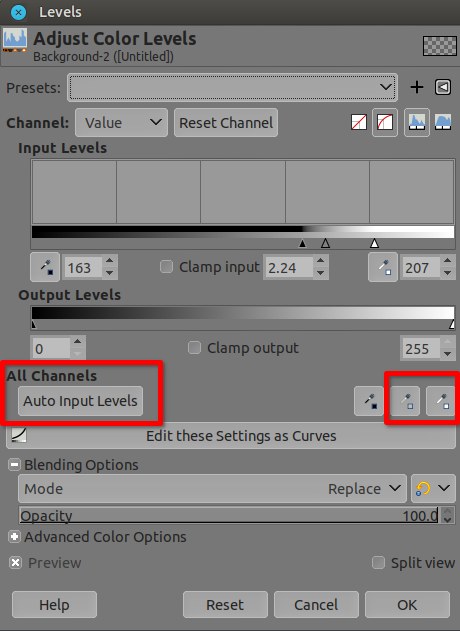Click the gamma midpoint slider triangle

(325, 243)
